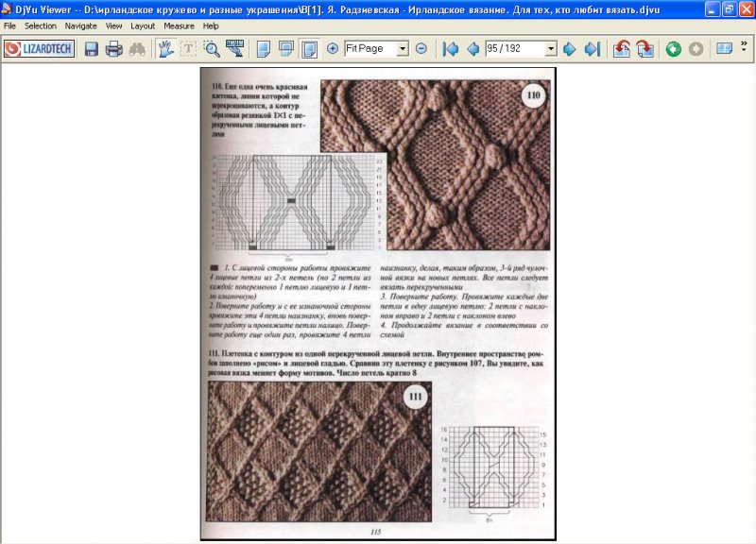Image resolution: width=756 pixels, height=544 pixels.
Task: Select the text selection tool
Action: [188, 49]
